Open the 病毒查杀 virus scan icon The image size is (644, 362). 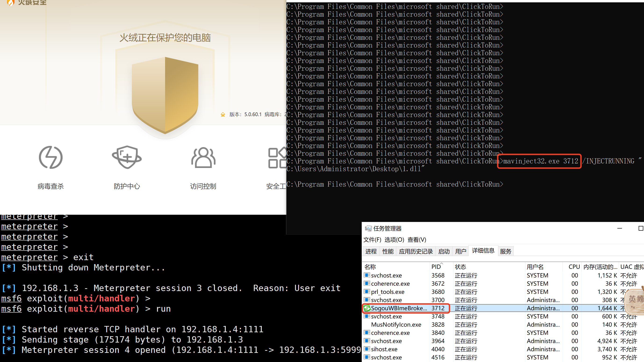(51, 157)
